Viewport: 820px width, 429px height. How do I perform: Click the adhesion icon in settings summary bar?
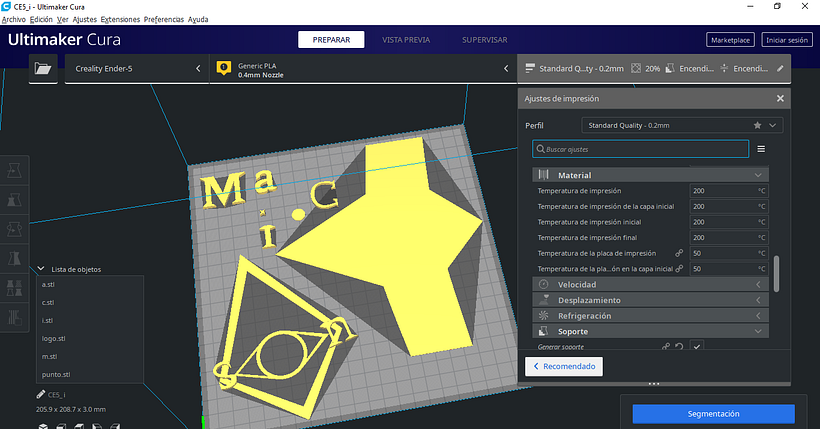pyautogui.click(x=724, y=69)
